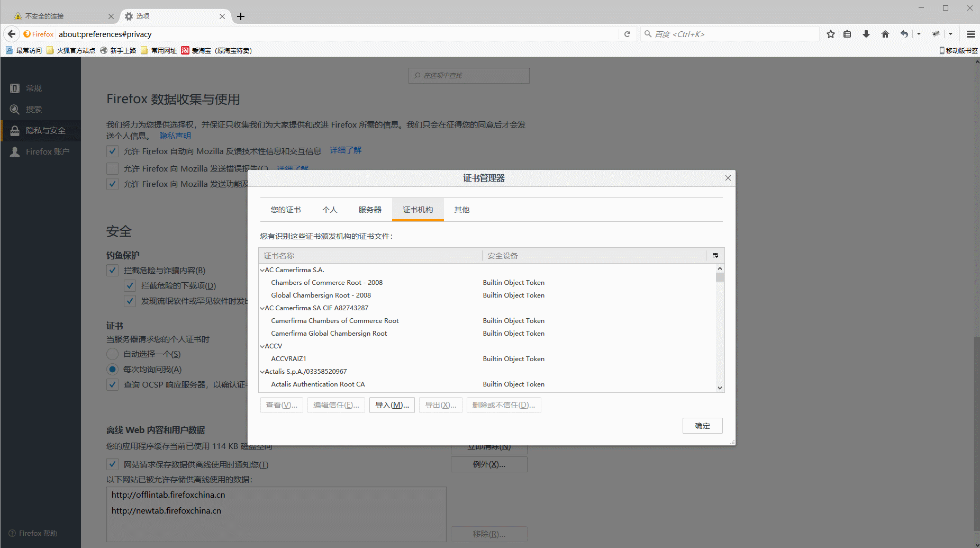Toggle 拦截危险与诈骗内容 checkbox

[x=112, y=270]
